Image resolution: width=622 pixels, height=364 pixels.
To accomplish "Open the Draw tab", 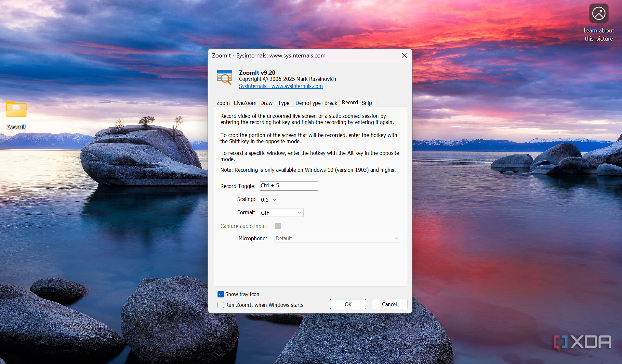I will 266,103.
